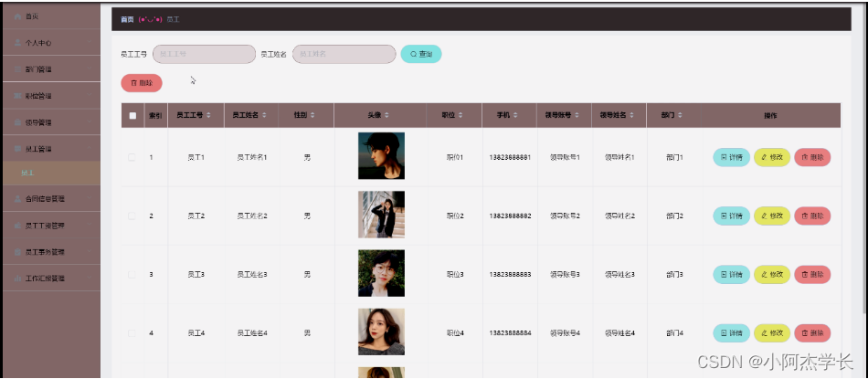Go to 首页 via the breadcrumb link
This screenshot has width=868, height=379.
click(x=127, y=19)
